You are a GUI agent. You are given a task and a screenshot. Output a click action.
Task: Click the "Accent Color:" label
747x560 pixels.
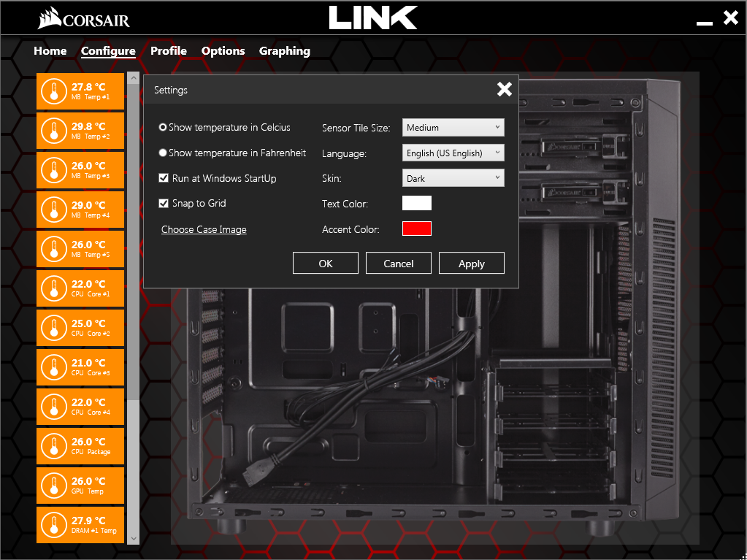350,229
